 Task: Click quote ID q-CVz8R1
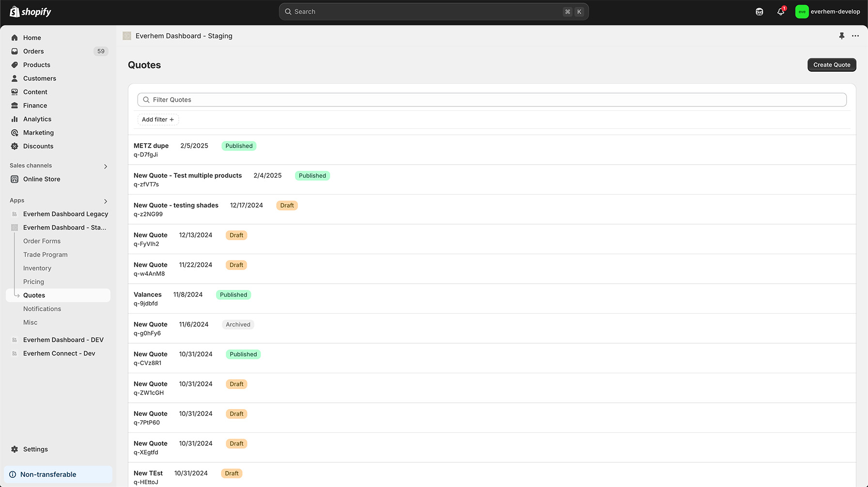pyautogui.click(x=148, y=363)
